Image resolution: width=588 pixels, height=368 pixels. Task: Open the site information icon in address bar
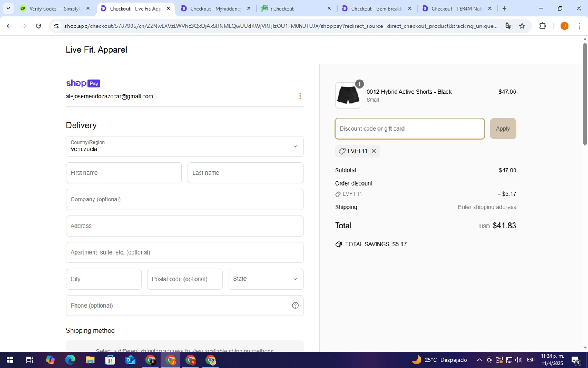click(56, 26)
